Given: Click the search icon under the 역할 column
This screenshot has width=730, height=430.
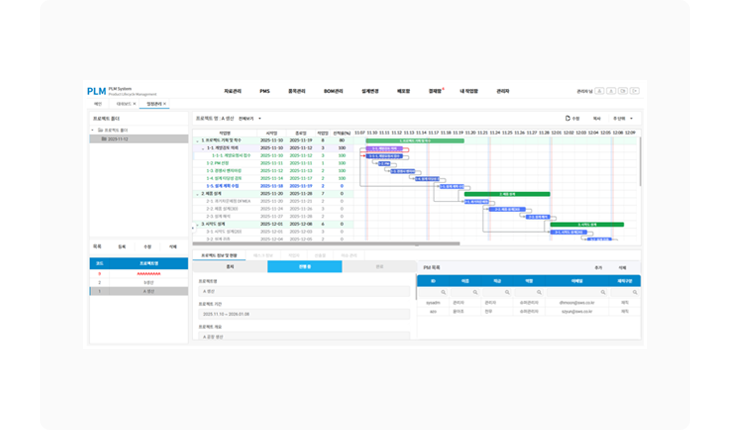Looking at the screenshot, I should (539, 292).
